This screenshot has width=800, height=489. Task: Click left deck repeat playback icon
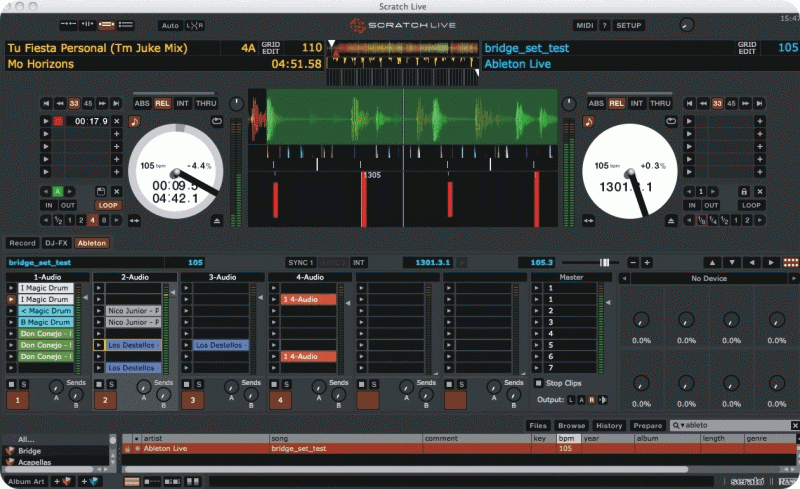216,121
